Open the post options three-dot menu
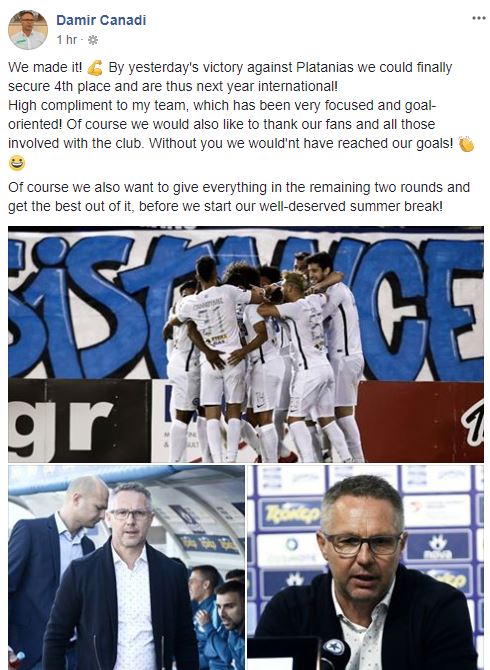This screenshot has width=490, height=670. pos(478,18)
